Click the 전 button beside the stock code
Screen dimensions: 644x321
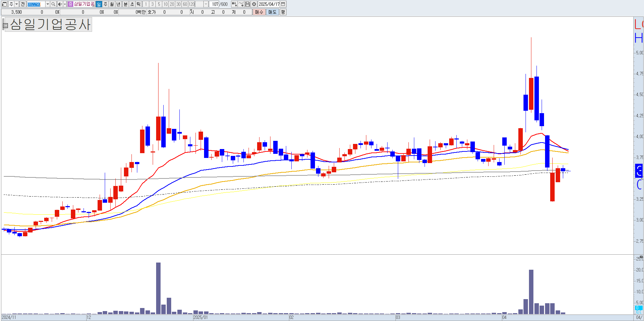pyautogui.click(x=23, y=4)
